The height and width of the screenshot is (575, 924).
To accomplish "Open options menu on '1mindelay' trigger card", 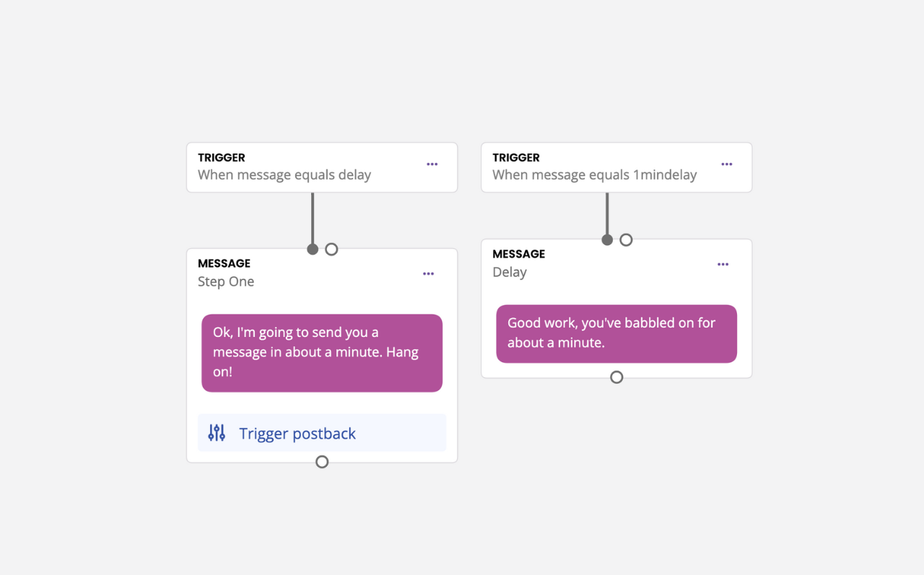I will tap(726, 164).
